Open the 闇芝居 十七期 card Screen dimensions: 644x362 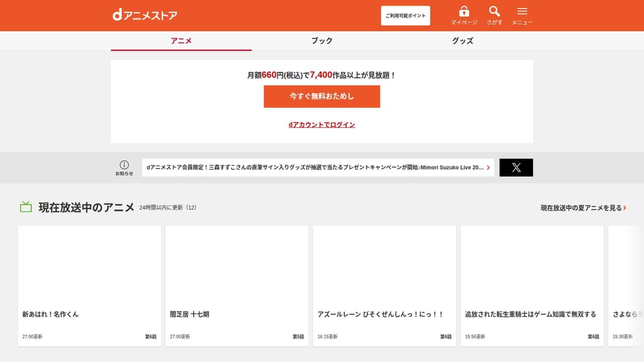pos(237,286)
